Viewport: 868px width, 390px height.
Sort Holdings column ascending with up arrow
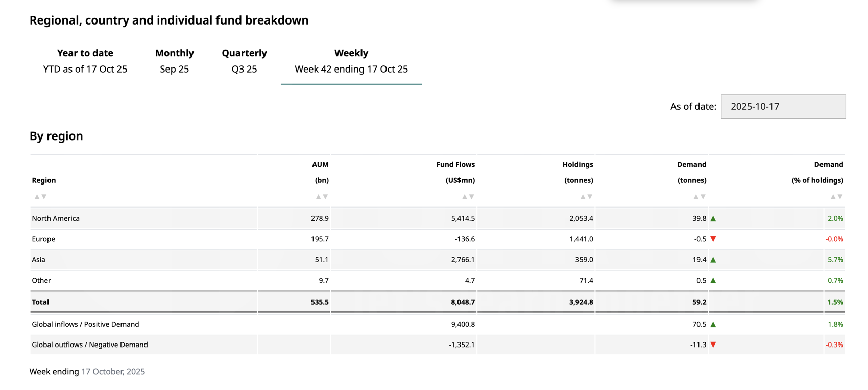[583, 197]
